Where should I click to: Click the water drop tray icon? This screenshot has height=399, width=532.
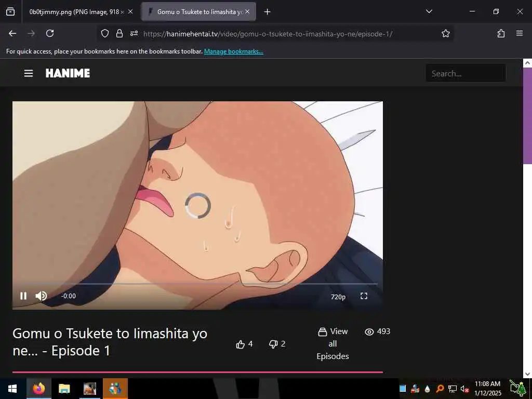428,389
